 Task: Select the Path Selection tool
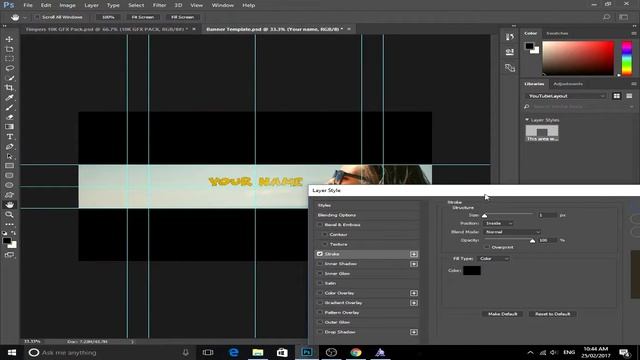[x=9, y=156]
